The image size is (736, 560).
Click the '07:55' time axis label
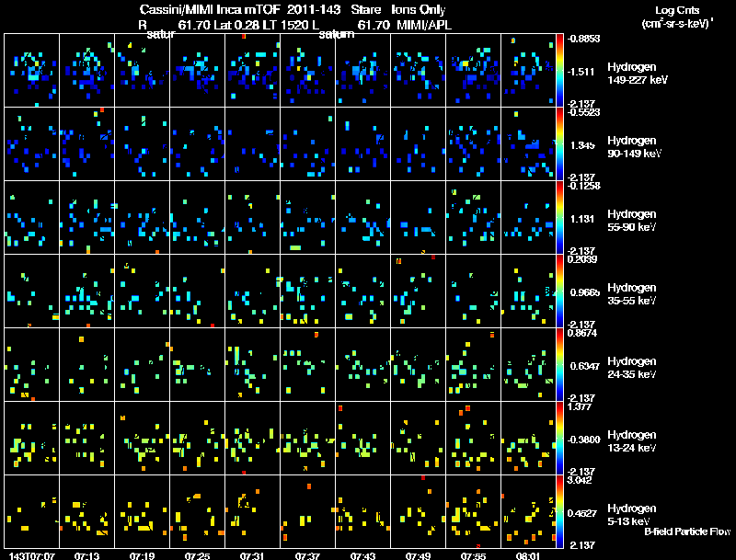point(473,555)
